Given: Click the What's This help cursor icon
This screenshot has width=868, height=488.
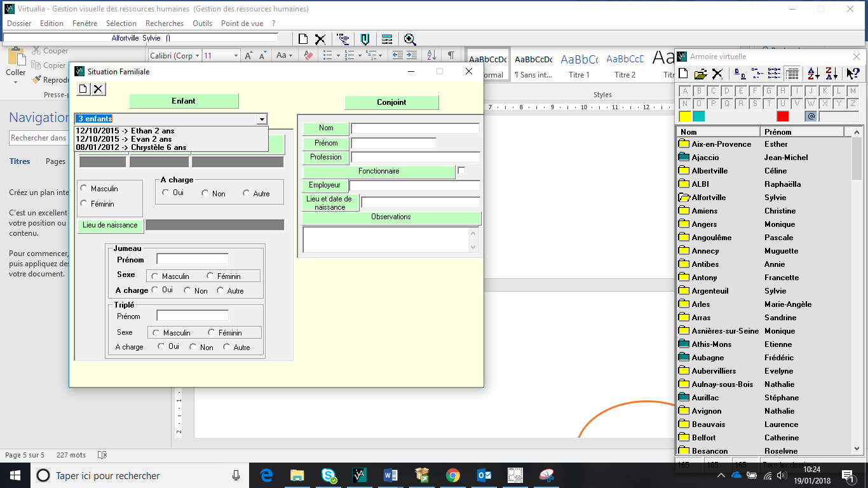Looking at the screenshot, I should (853, 74).
